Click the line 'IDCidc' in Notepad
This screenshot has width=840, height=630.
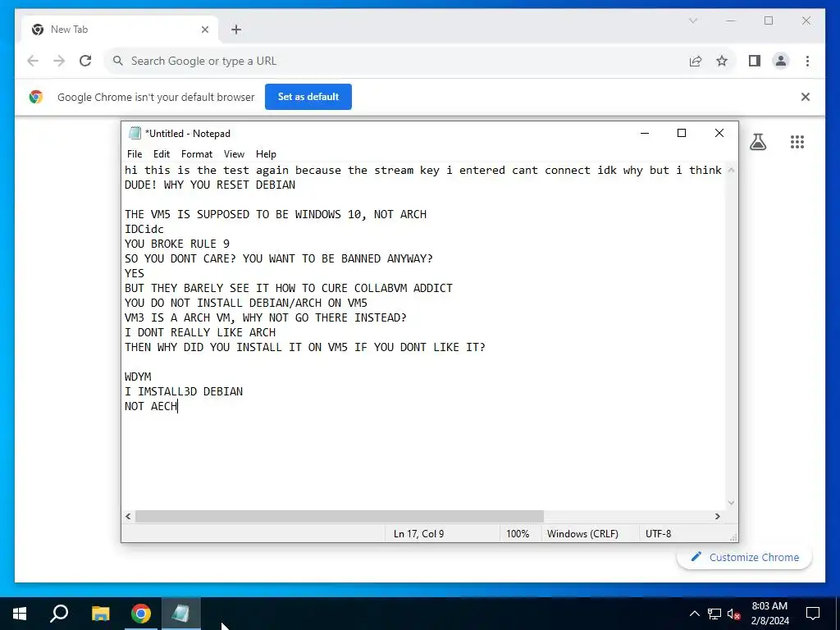point(144,230)
